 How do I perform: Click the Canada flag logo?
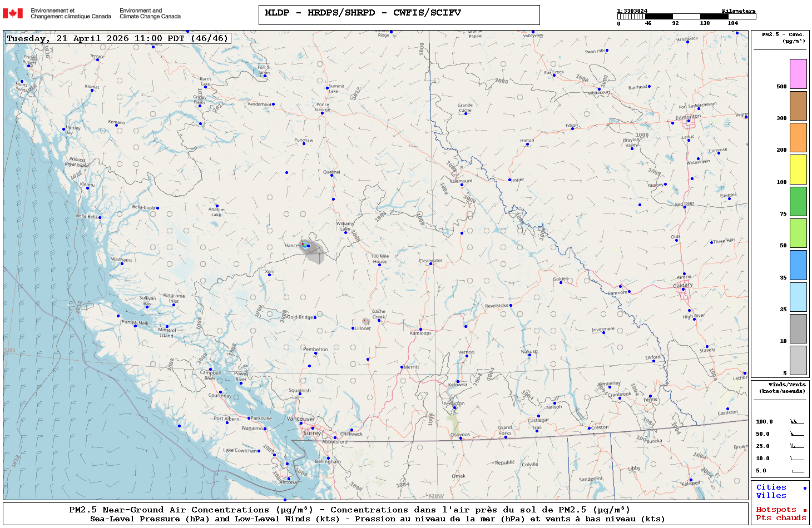[x=13, y=13]
